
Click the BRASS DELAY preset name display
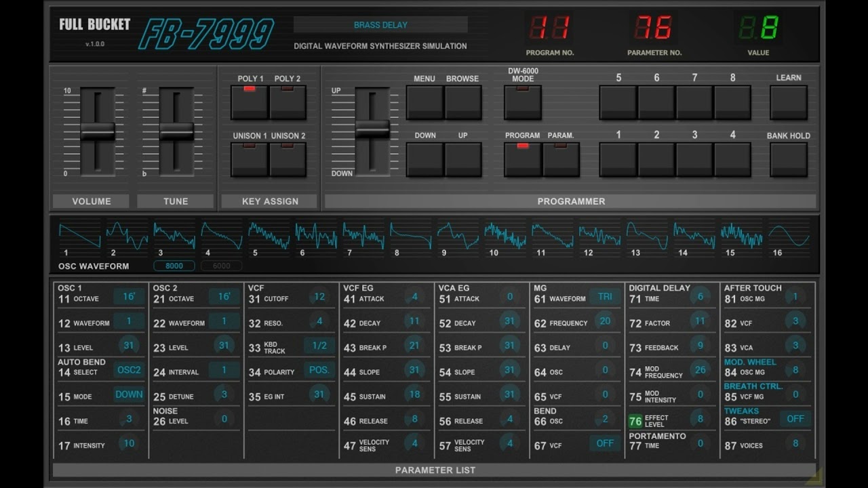point(380,25)
